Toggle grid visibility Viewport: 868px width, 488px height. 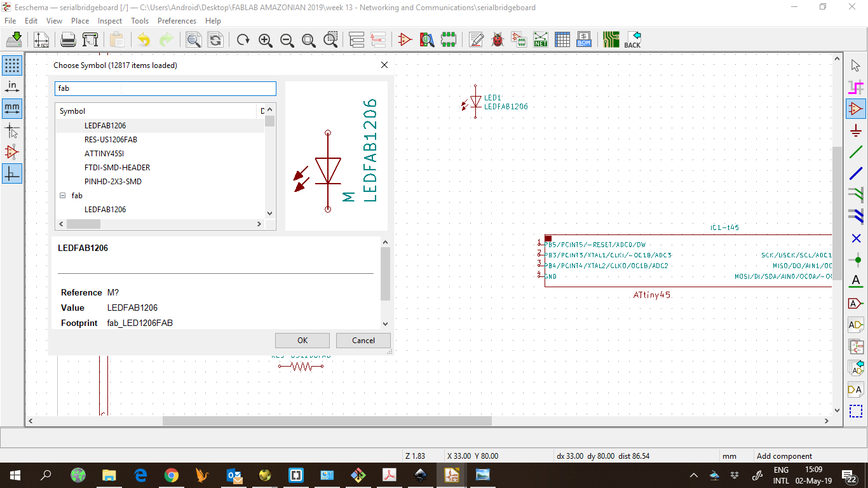click(x=12, y=65)
